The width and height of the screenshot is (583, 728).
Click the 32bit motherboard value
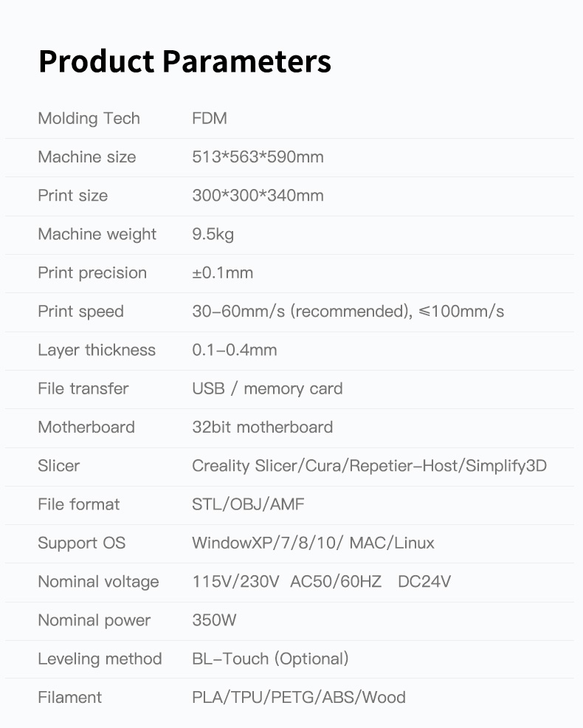(x=262, y=427)
